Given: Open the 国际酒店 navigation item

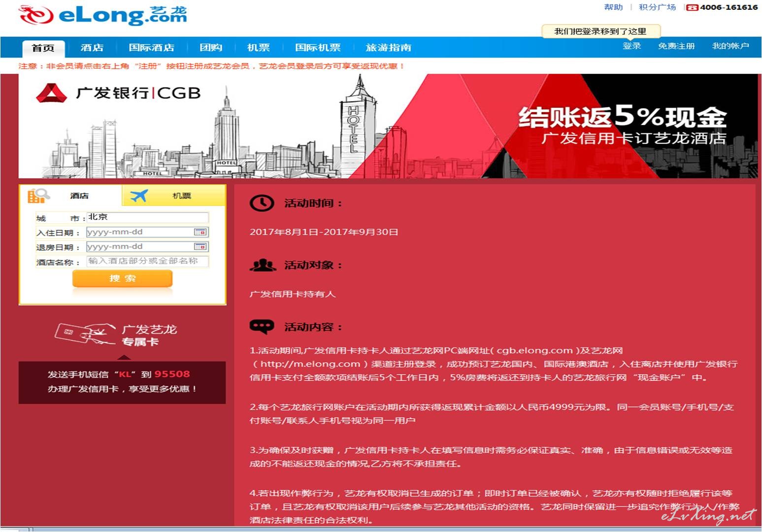Looking at the screenshot, I should [x=152, y=48].
